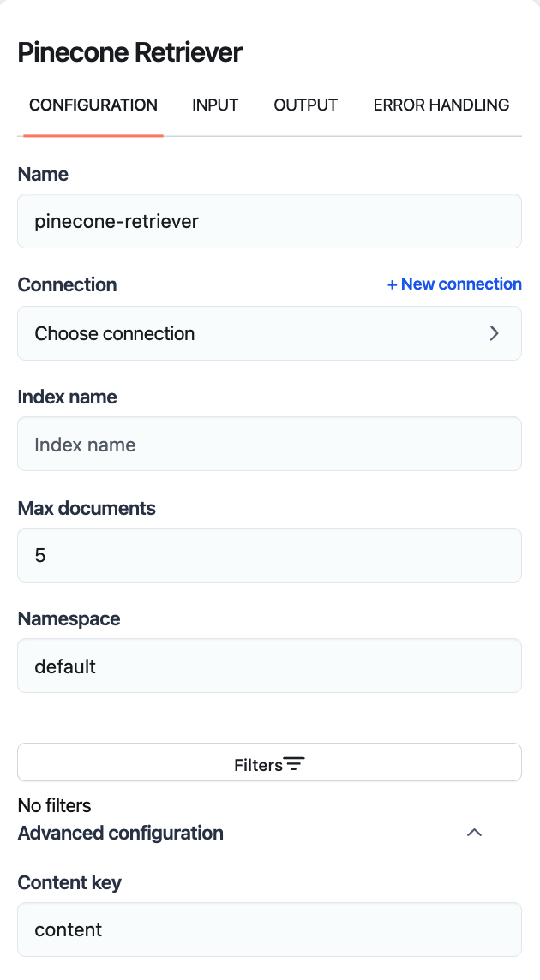The width and height of the screenshot is (540, 980).
Task: Open the Choose connection dropdown
Action: (x=269, y=333)
